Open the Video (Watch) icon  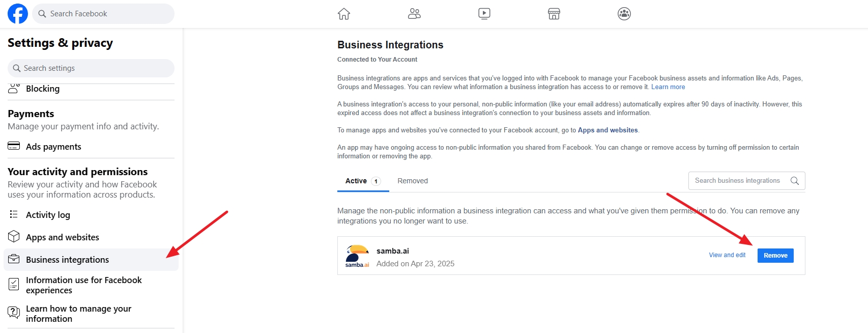tap(484, 14)
